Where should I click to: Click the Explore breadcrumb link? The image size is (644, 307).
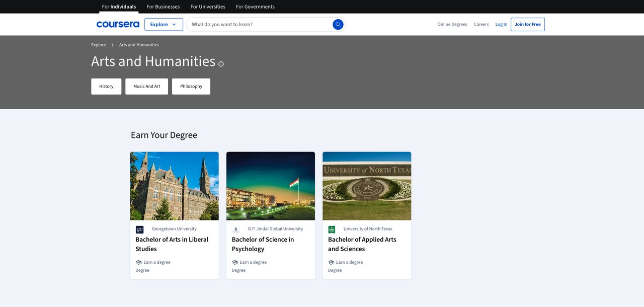[99, 45]
